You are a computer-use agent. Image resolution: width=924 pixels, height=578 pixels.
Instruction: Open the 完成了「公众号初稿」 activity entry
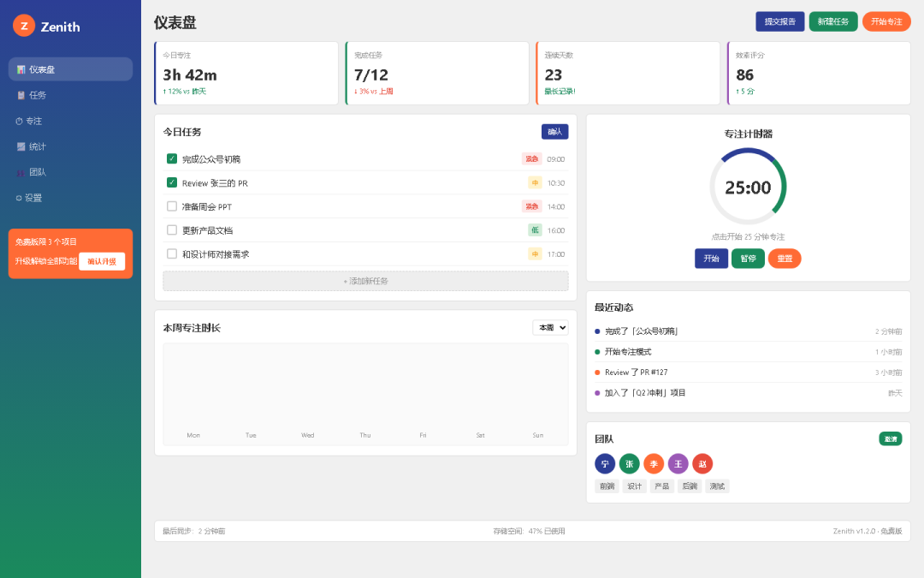(x=749, y=331)
